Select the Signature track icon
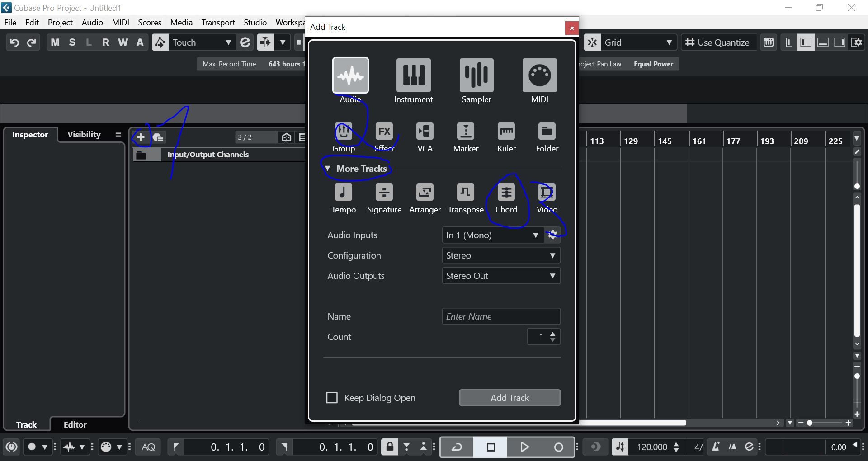This screenshot has width=868, height=461. click(384, 192)
